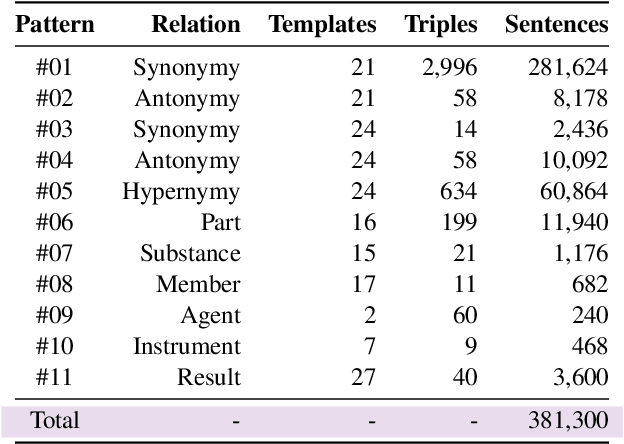The height and width of the screenshot is (444, 624).
Task: Click the Hypernymy relation cell
Action: [x=181, y=191]
